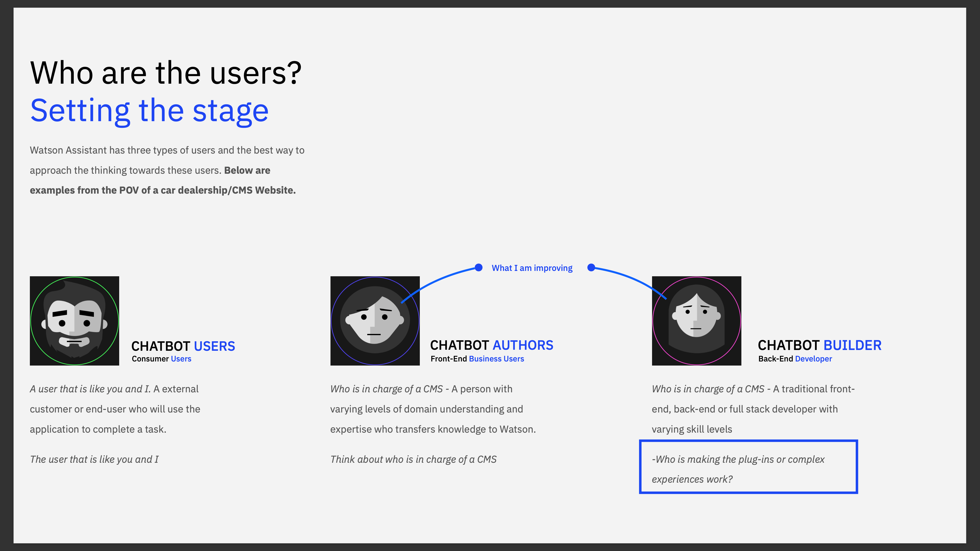Click bold text 'examples from the POV of a car dealership'

[163, 190]
